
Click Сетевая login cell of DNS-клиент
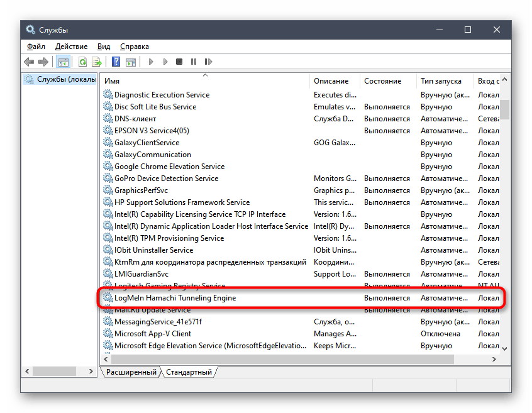click(x=488, y=118)
